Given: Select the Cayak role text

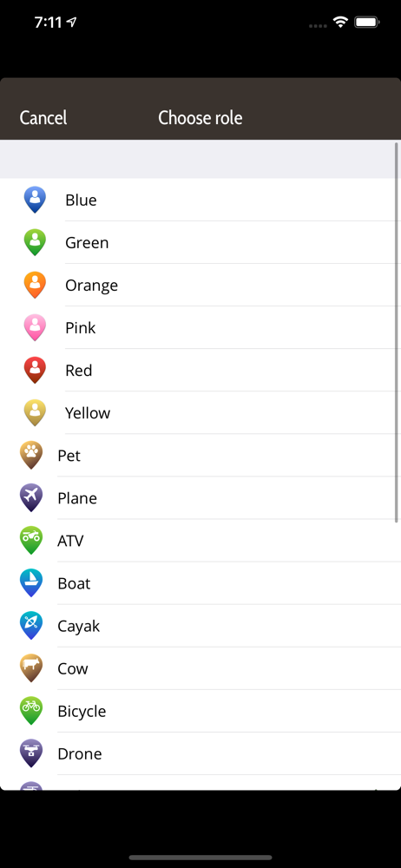Looking at the screenshot, I should point(79,627).
